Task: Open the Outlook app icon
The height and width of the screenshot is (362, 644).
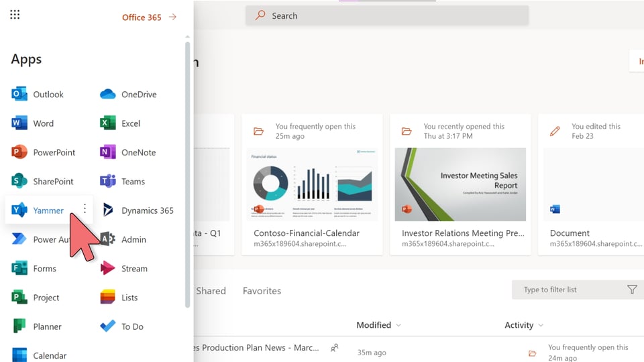Action: (x=19, y=95)
